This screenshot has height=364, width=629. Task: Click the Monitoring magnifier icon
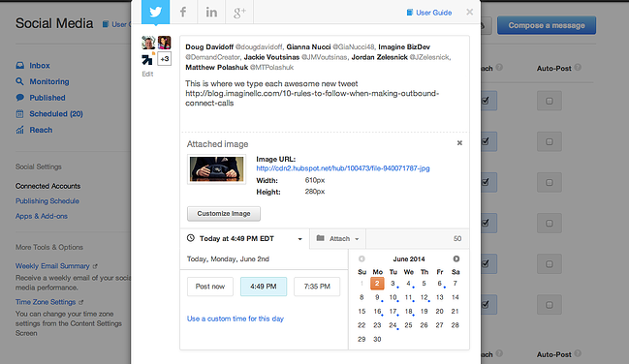click(19, 81)
